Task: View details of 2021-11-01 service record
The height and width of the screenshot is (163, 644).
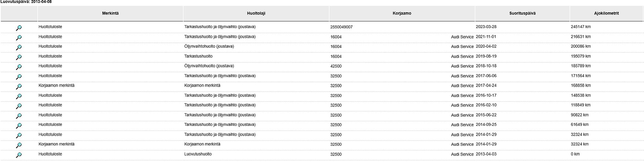Action: point(19,38)
